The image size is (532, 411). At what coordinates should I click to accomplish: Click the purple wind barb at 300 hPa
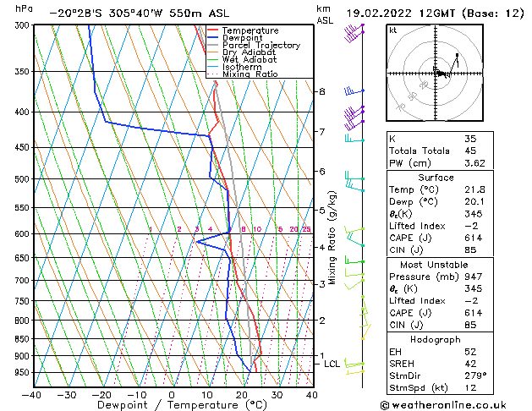point(354,31)
